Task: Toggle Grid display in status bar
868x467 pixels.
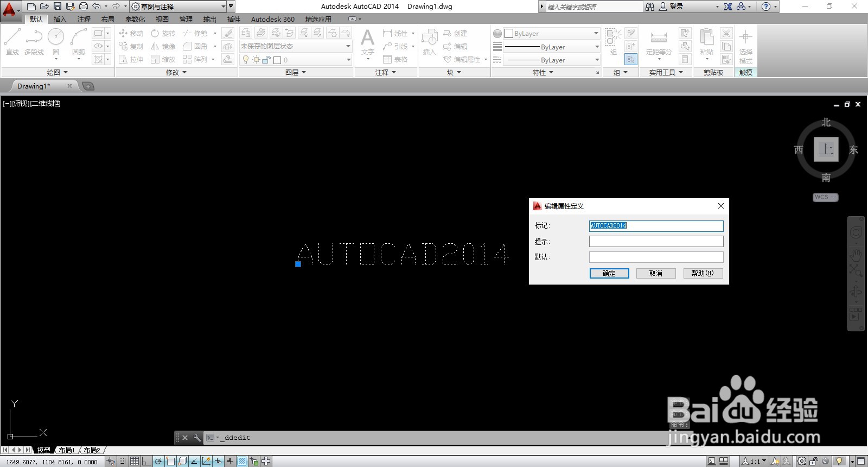Action: coord(134,461)
